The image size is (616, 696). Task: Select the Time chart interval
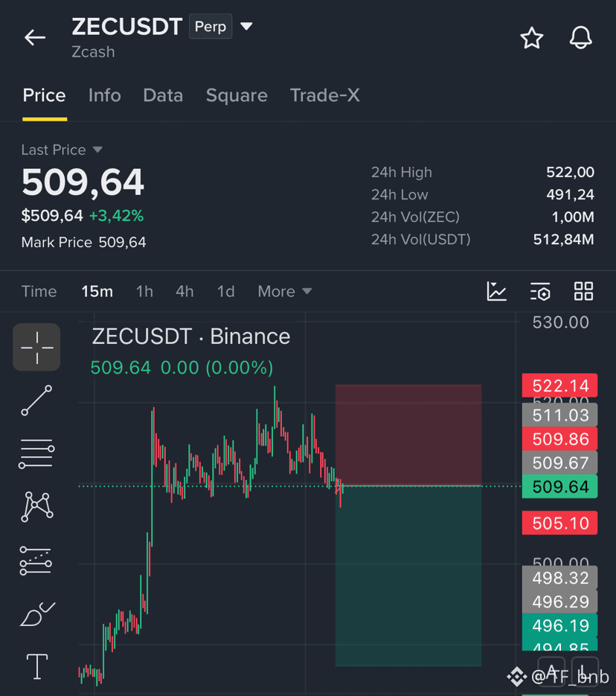[x=39, y=292]
